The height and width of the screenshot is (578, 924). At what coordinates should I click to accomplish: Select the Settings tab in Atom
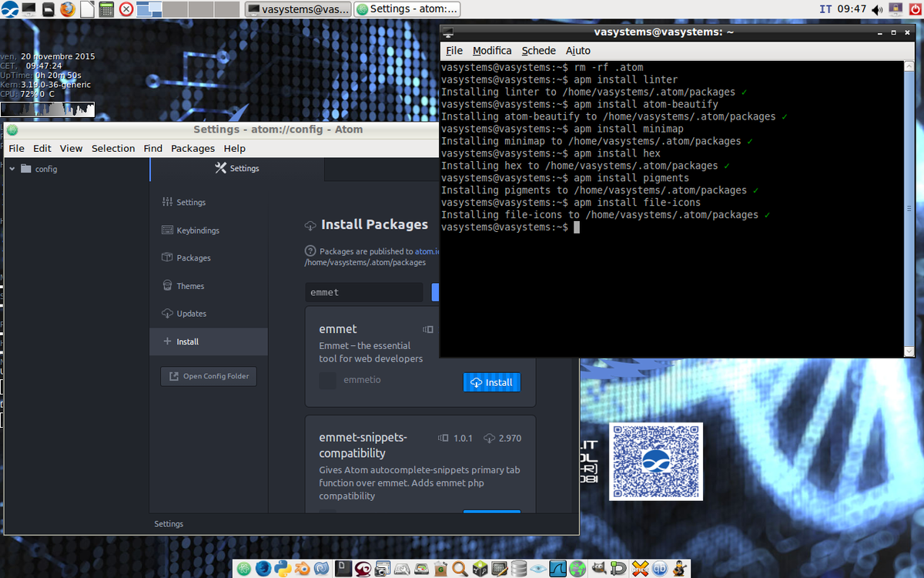click(x=237, y=168)
